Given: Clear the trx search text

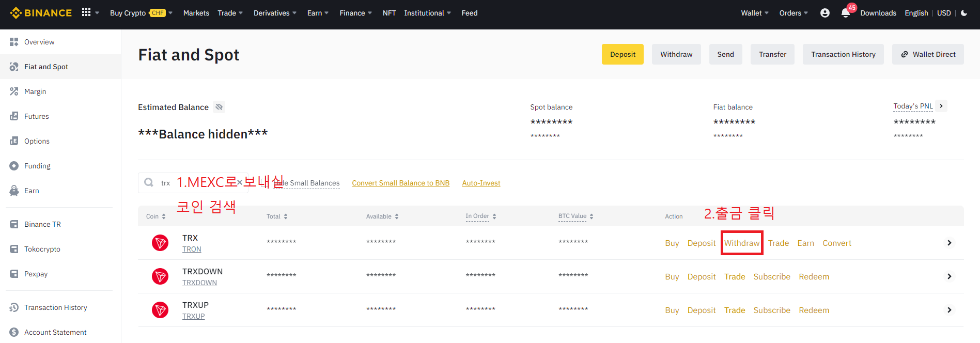Looking at the screenshot, I should [240, 182].
